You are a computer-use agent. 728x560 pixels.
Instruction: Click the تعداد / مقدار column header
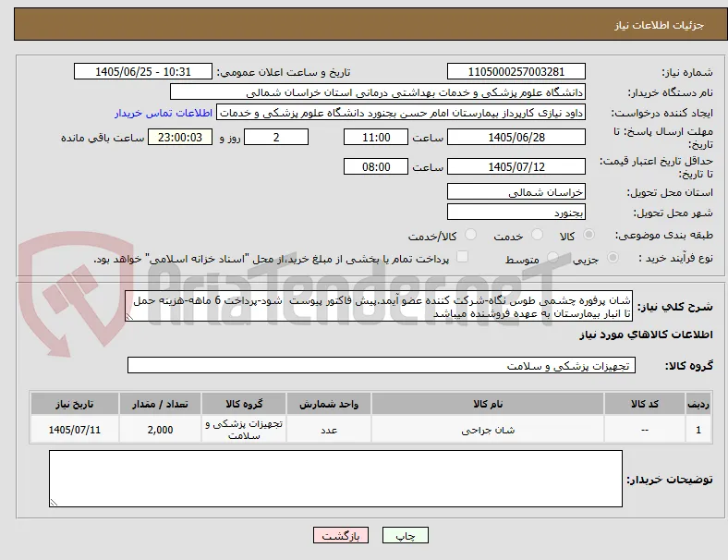coord(160,404)
